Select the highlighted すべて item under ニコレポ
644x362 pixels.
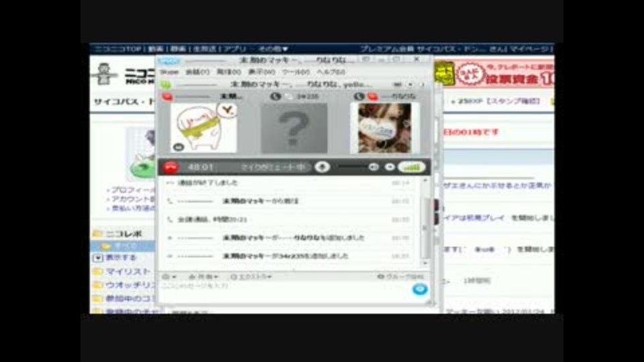pos(123,246)
